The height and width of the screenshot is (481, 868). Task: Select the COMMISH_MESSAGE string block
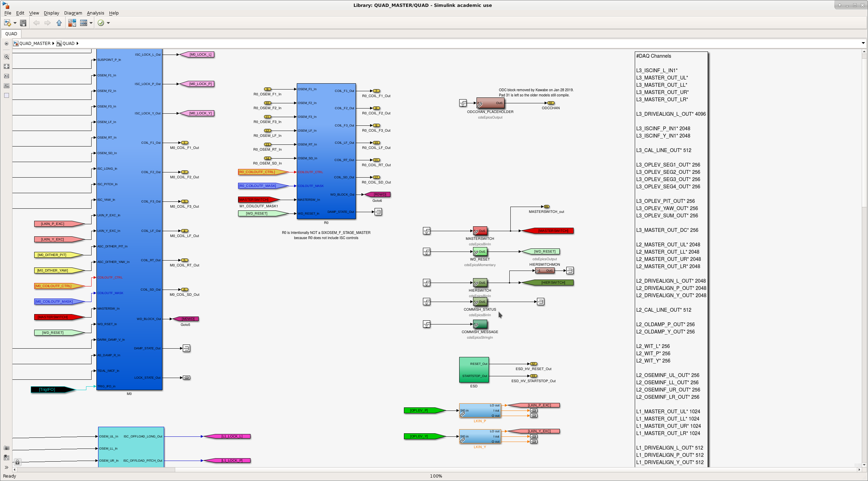point(480,324)
